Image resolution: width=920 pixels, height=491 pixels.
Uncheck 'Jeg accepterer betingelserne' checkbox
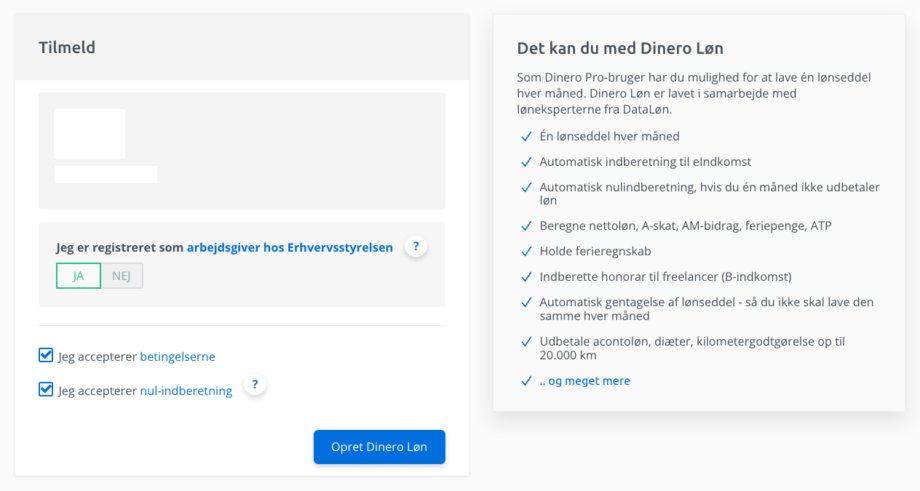46,355
